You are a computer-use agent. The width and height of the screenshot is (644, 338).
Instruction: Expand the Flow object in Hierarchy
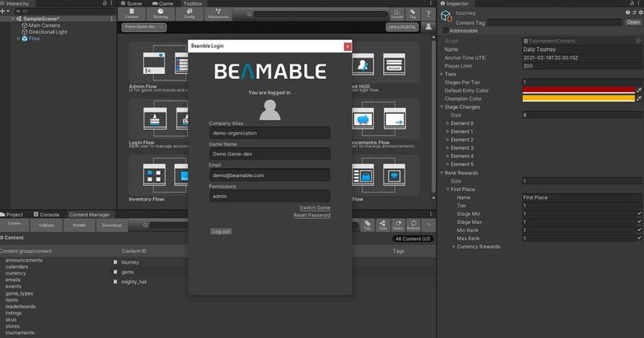click(18, 39)
